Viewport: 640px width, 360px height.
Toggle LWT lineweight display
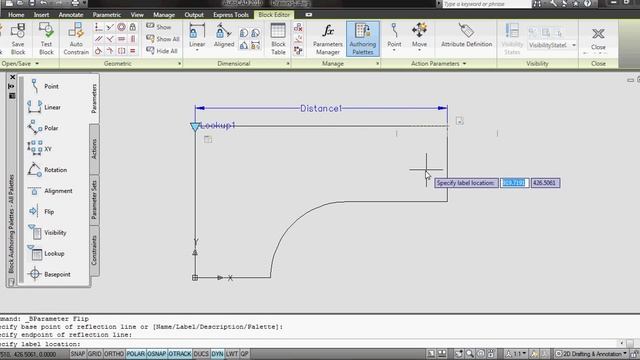click(231, 354)
